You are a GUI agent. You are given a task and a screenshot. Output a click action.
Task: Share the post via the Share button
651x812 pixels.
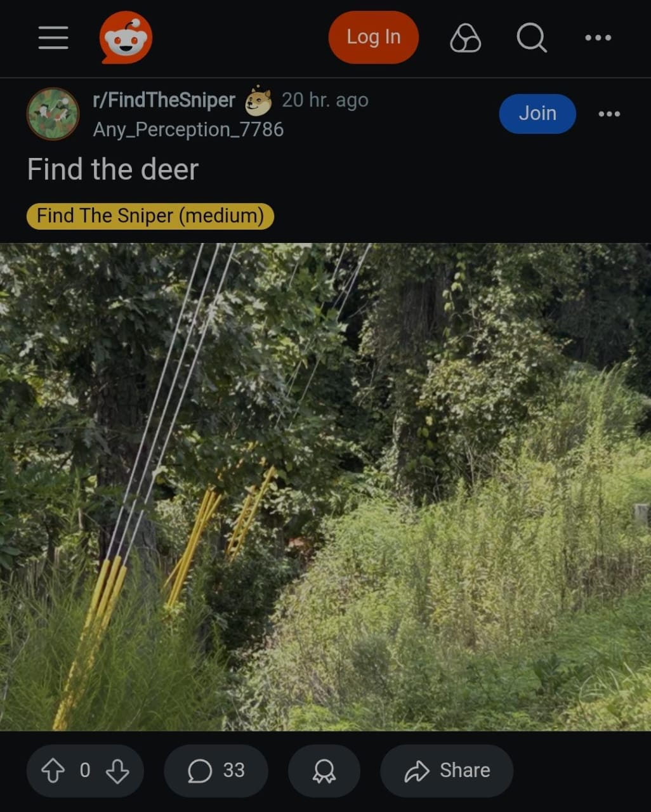pyautogui.click(x=446, y=770)
